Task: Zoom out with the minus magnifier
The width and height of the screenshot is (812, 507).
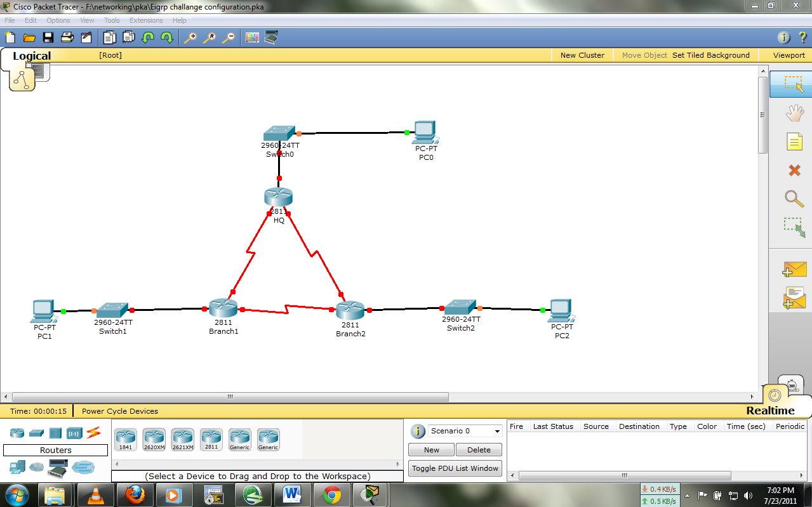Action: point(228,37)
